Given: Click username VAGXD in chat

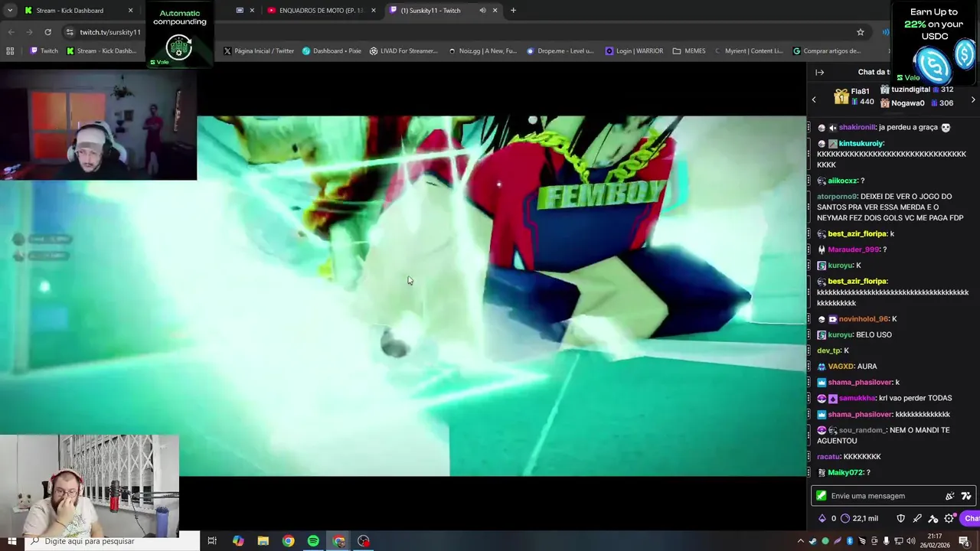Looking at the screenshot, I should (841, 367).
